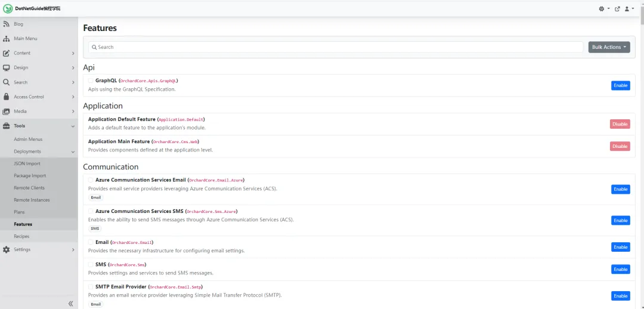The width and height of the screenshot is (644, 309).
Task: Click the Media images icon in sidebar
Action: [6, 112]
